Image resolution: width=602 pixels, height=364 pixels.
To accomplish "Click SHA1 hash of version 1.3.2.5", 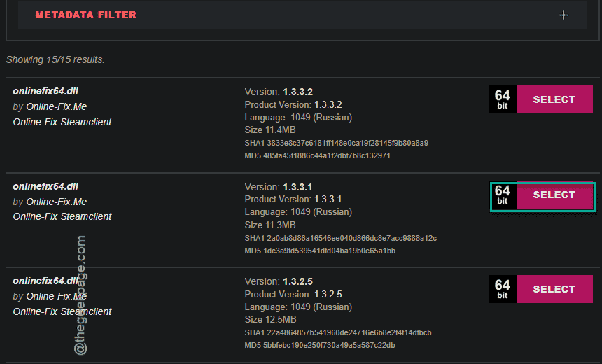I will pos(338,333).
